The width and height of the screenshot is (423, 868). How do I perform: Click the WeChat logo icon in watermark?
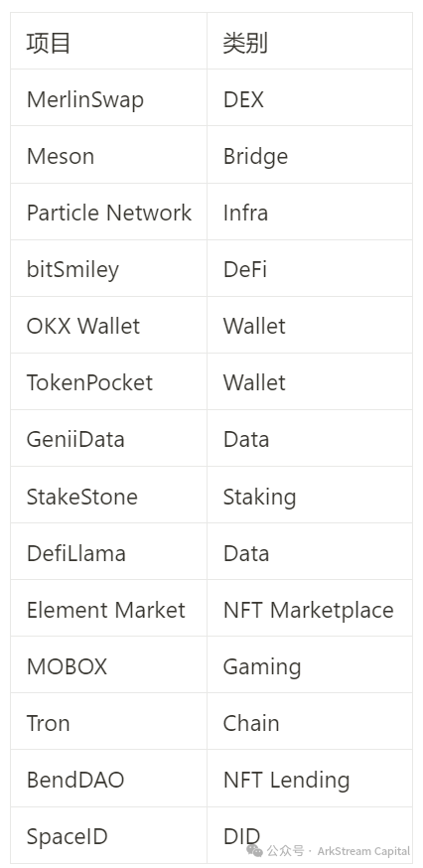coord(254,850)
